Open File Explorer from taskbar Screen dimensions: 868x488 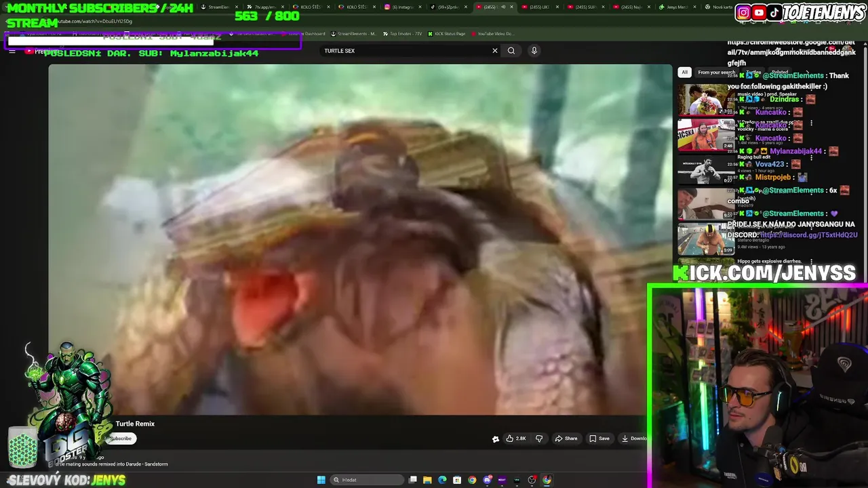(x=427, y=480)
